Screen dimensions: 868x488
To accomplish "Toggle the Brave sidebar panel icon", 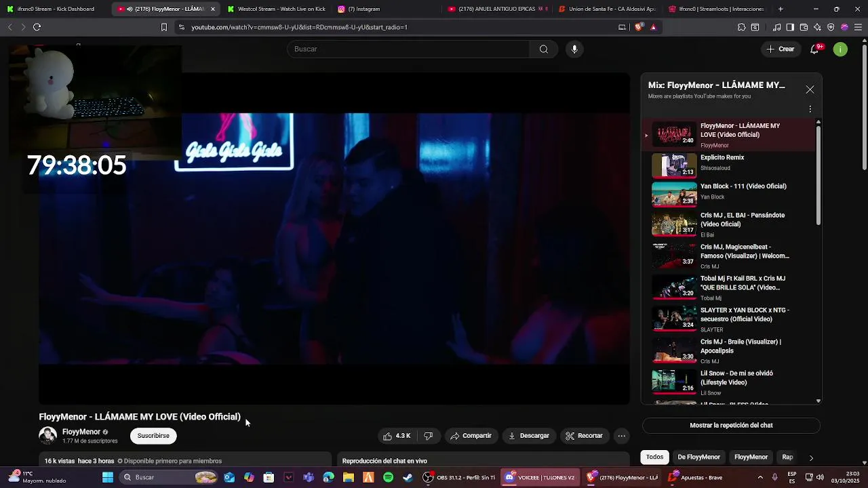I will click(x=790, y=27).
